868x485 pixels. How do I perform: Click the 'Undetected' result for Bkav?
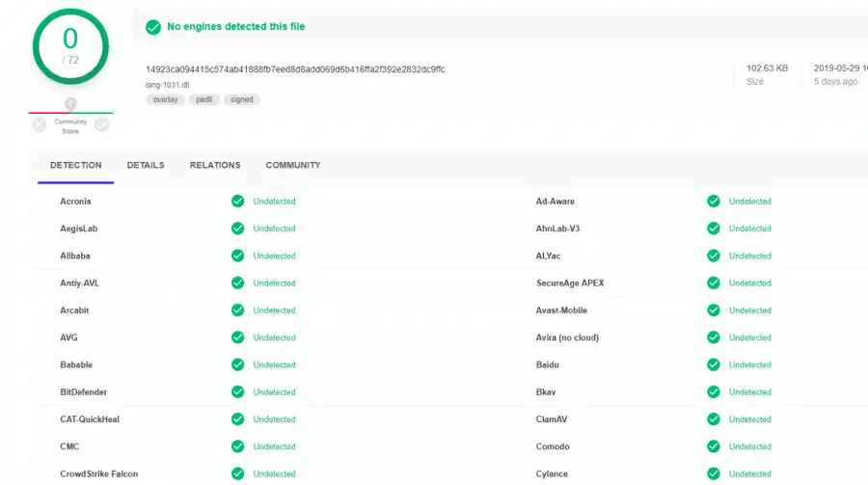tap(749, 392)
